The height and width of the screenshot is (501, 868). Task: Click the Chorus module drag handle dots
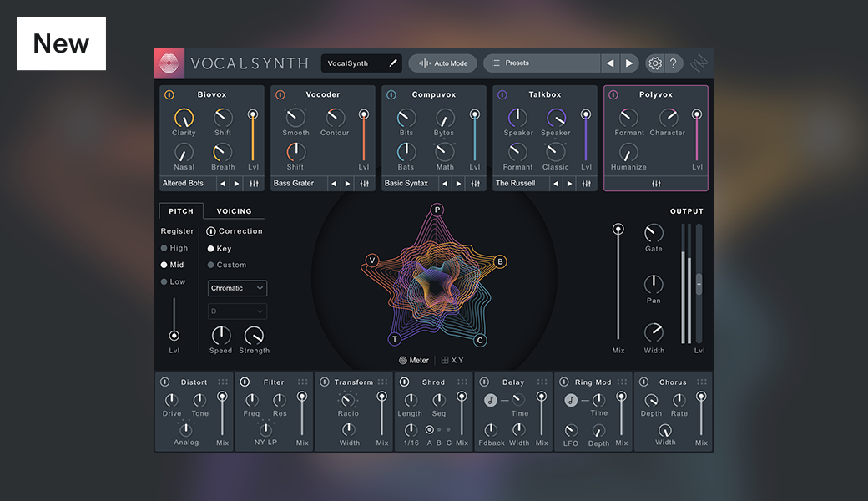coord(701,382)
